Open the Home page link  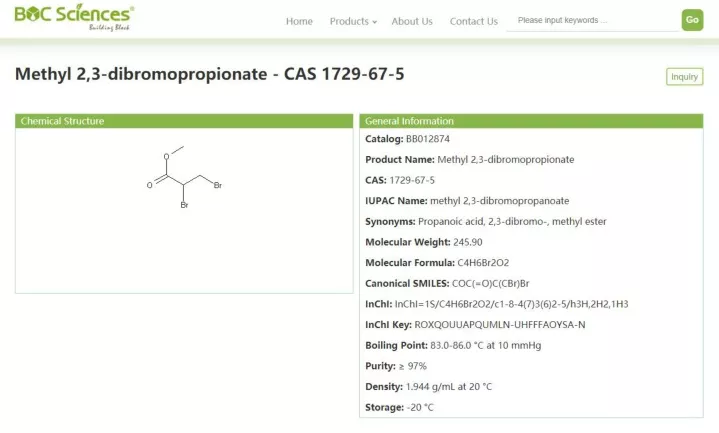point(299,21)
